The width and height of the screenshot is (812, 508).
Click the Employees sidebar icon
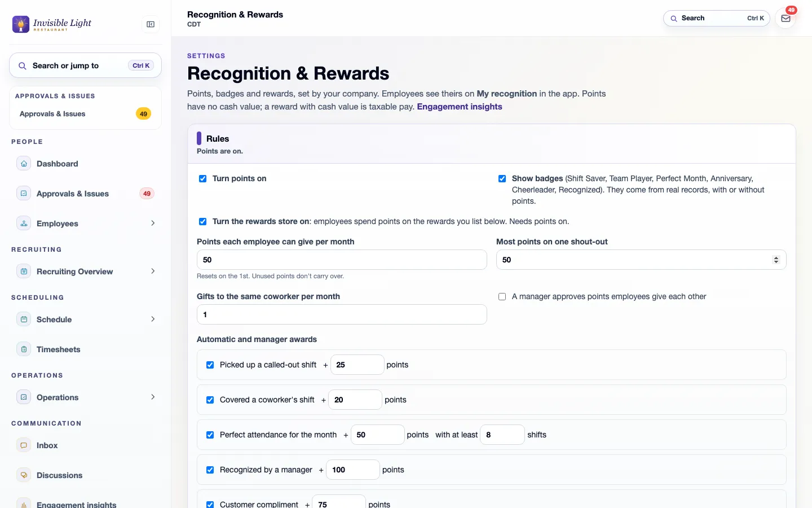tap(24, 224)
